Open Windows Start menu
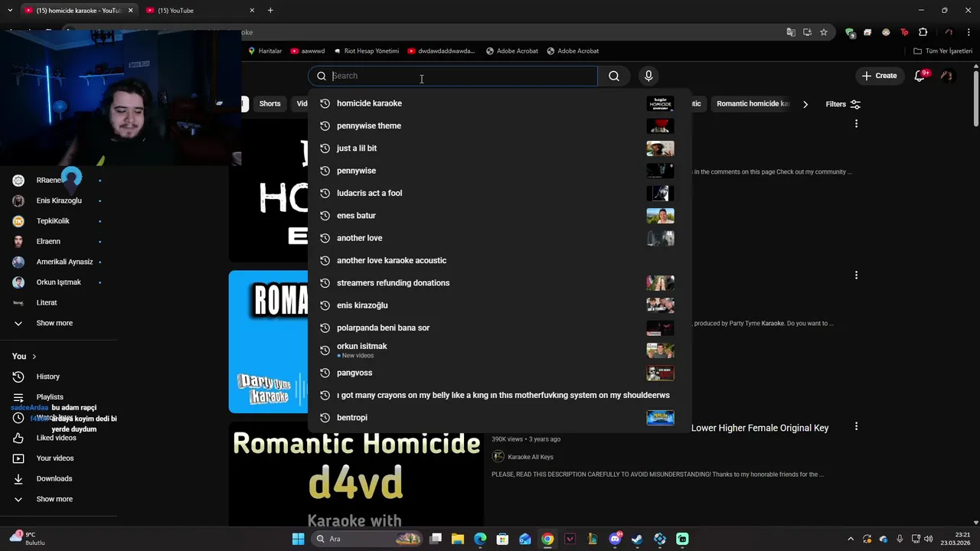Viewport: 980px width, 551px height. [x=298, y=539]
